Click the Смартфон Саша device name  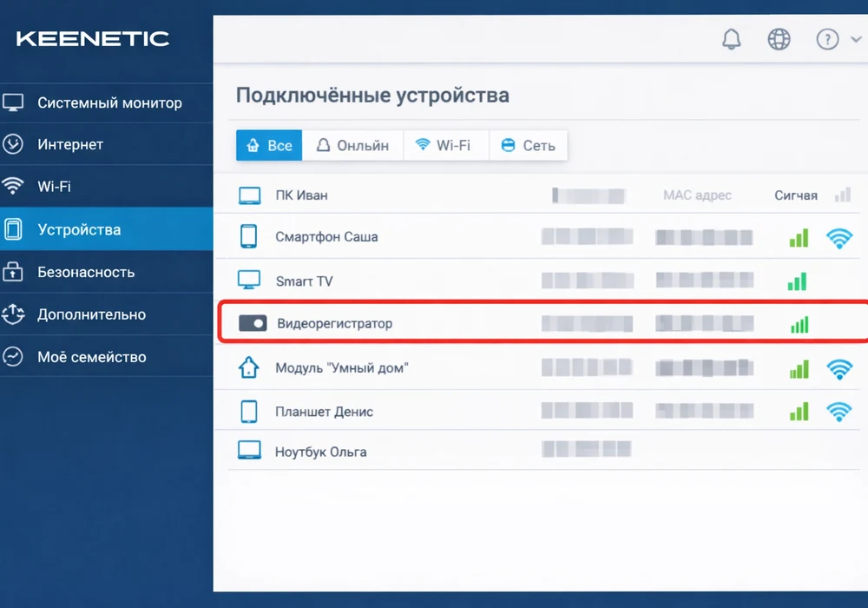pyautogui.click(x=326, y=237)
